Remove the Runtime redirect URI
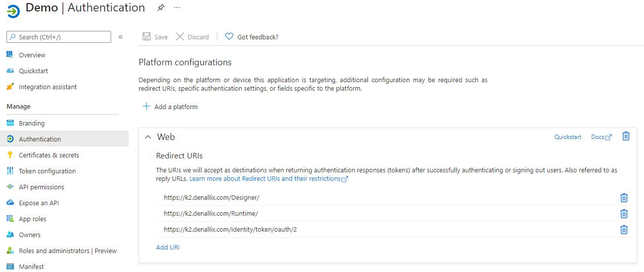The image size is (644, 272). (624, 214)
